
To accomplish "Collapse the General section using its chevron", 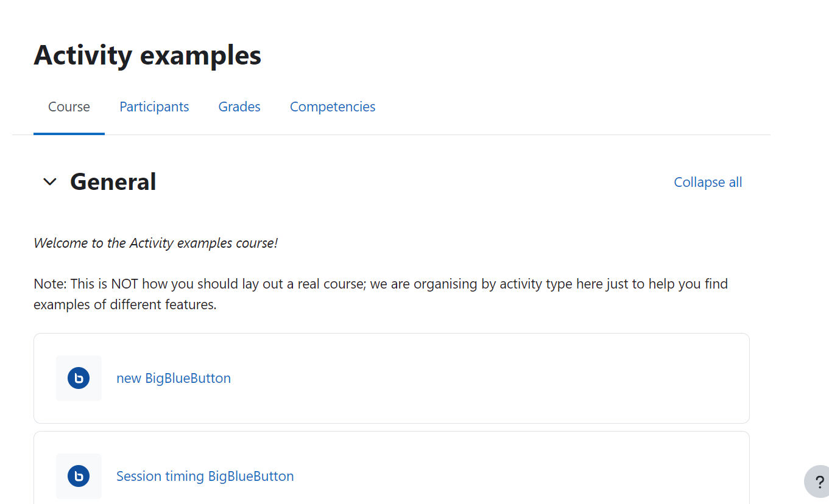I will point(50,181).
